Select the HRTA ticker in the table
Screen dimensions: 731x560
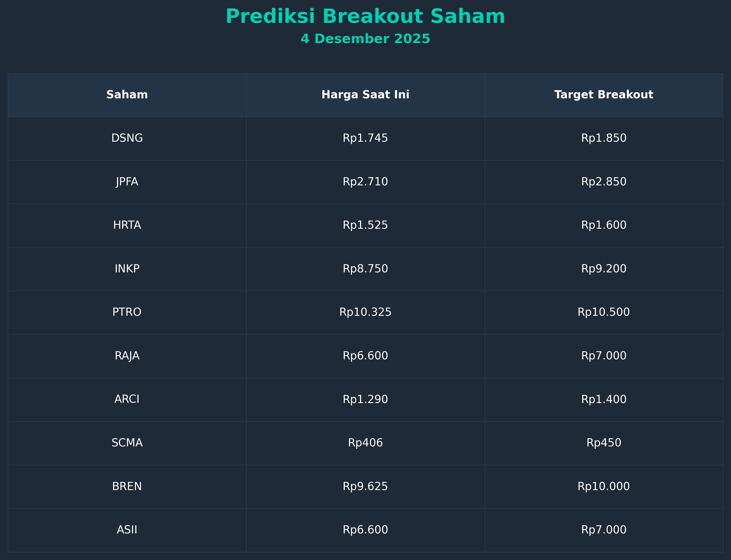pyautogui.click(x=127, y=225)
